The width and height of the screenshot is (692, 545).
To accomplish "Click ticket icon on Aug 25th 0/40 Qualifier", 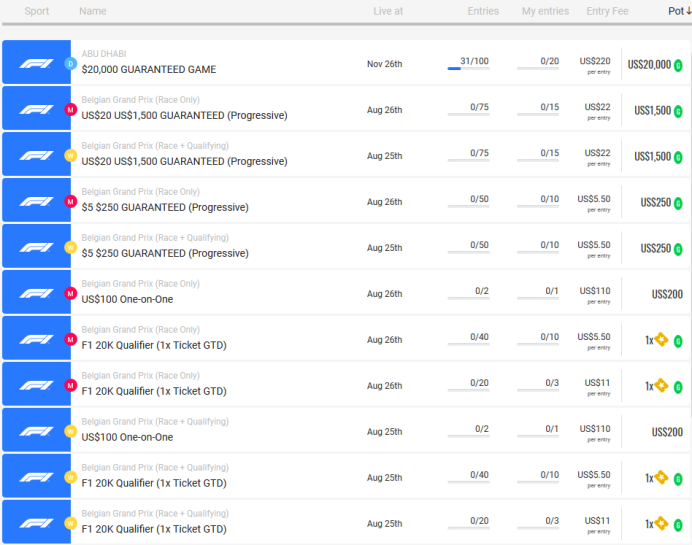I will coord(661,477).
